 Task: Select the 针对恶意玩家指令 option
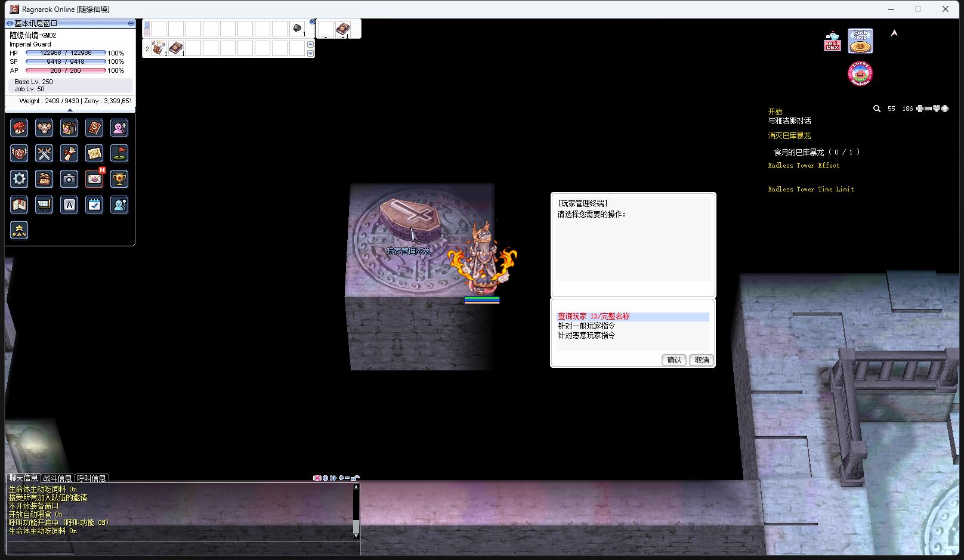586,335
